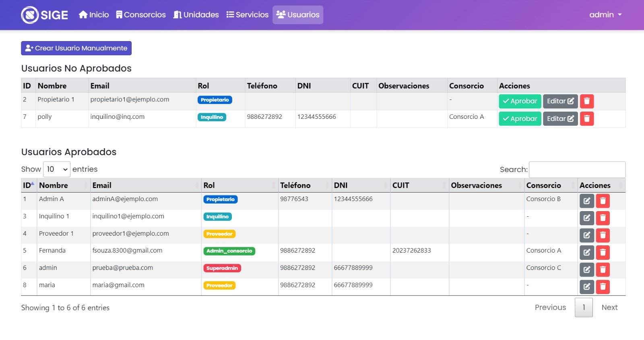
Task: Delete Inquilino 1 with the trash icon
Action: [603, 218]
